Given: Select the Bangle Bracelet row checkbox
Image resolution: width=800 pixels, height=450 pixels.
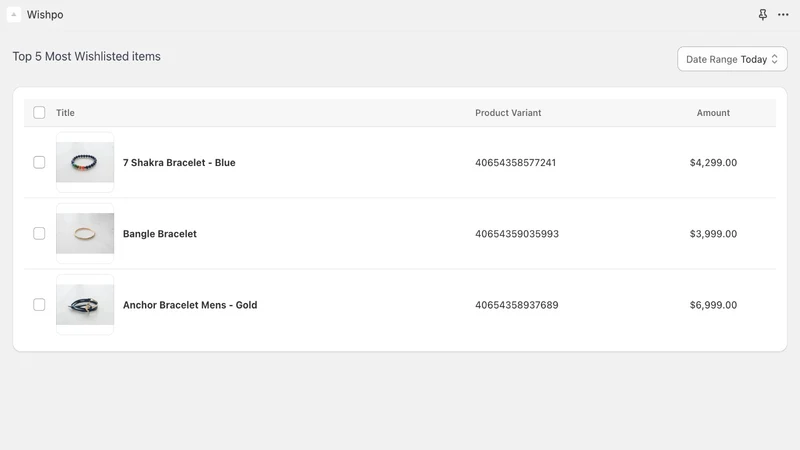Looking at the screenshot, I should 39,234.
